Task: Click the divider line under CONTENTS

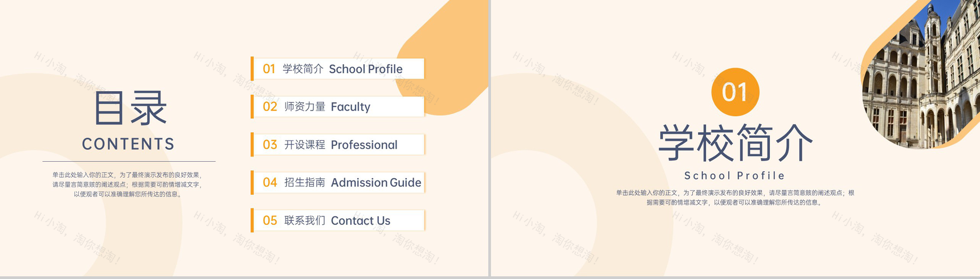Action: tap(129, 162)
